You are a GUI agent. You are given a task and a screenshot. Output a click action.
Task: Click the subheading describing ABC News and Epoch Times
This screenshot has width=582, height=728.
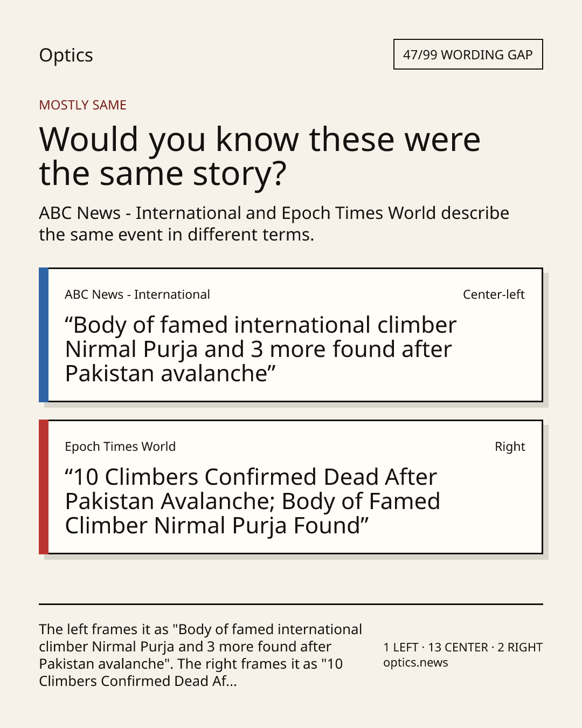click(x=274, y=224)
